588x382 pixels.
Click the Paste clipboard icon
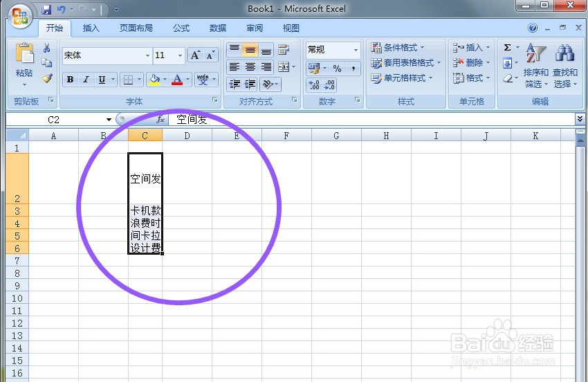24,53
